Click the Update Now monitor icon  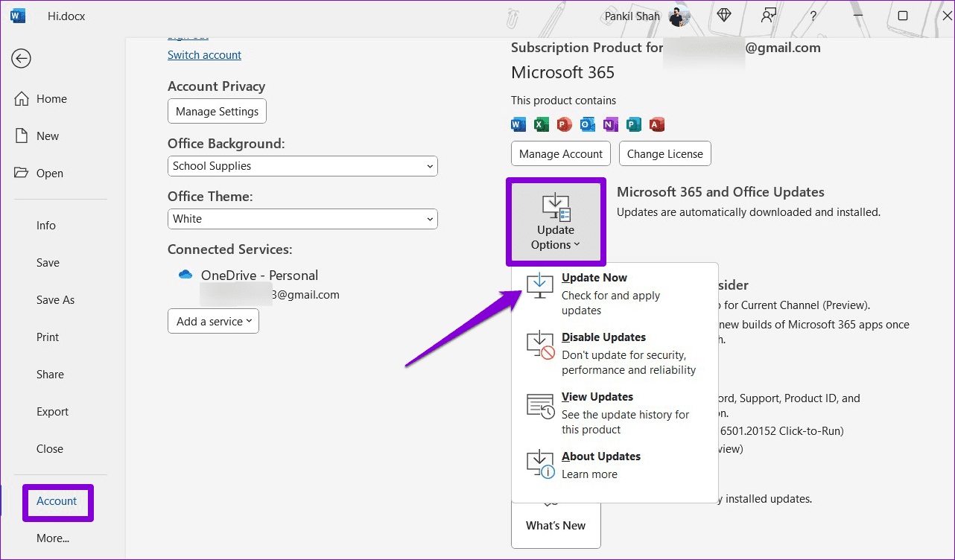click(540, 287)
